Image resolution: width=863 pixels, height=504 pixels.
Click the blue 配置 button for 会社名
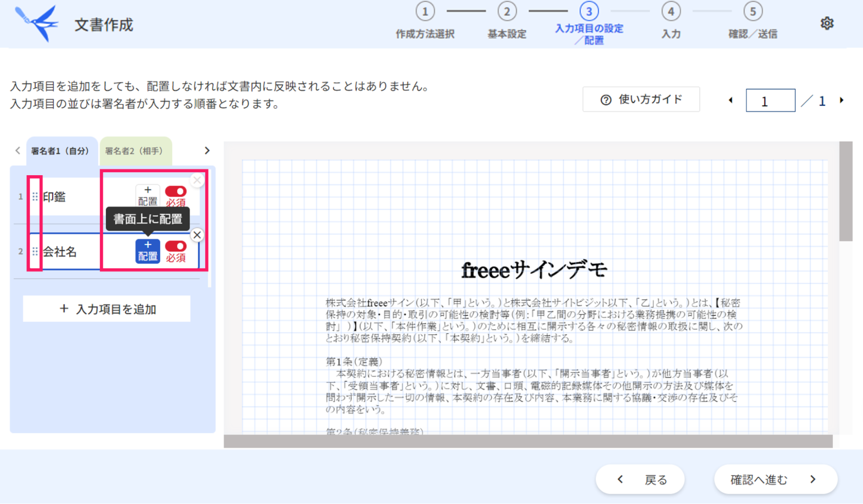pos(148,251)
